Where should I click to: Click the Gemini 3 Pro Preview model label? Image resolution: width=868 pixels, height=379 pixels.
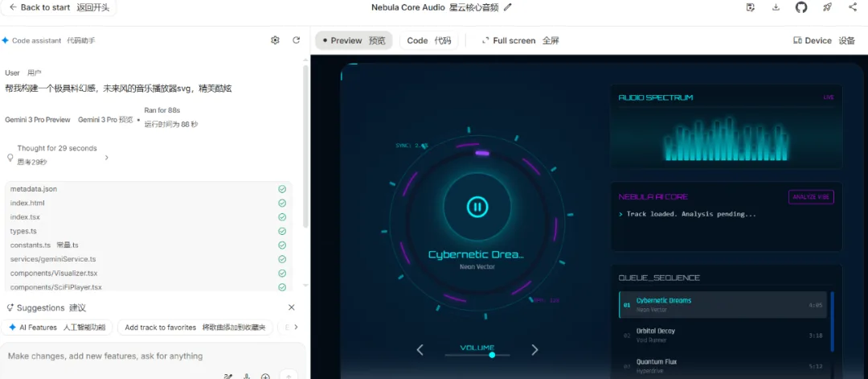pyautogui.click(x=38, y=120)
